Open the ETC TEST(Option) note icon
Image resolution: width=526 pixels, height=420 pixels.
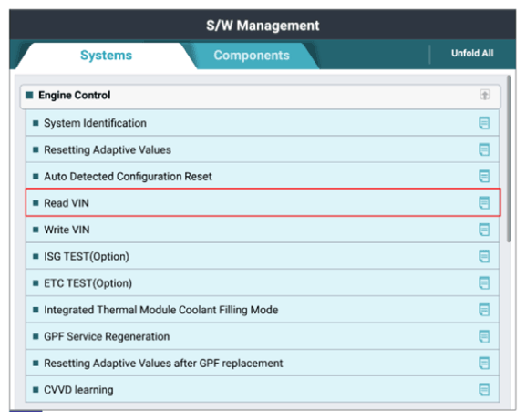pyautogui.click(x=484, y=283)
